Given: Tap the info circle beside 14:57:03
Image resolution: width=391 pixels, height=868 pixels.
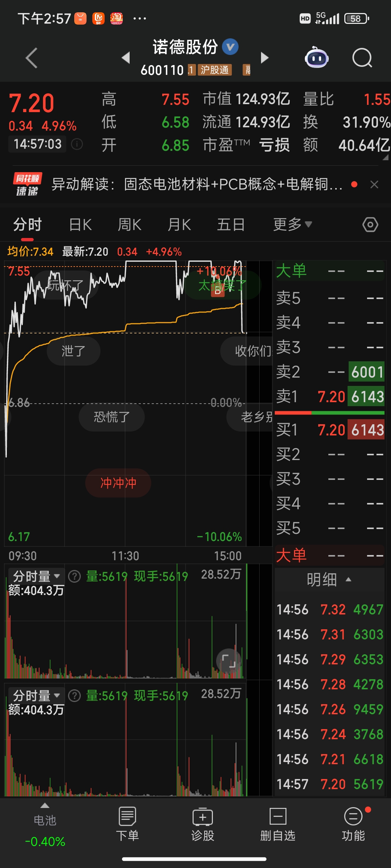Looking at the screenshot, I should (77, 144).
